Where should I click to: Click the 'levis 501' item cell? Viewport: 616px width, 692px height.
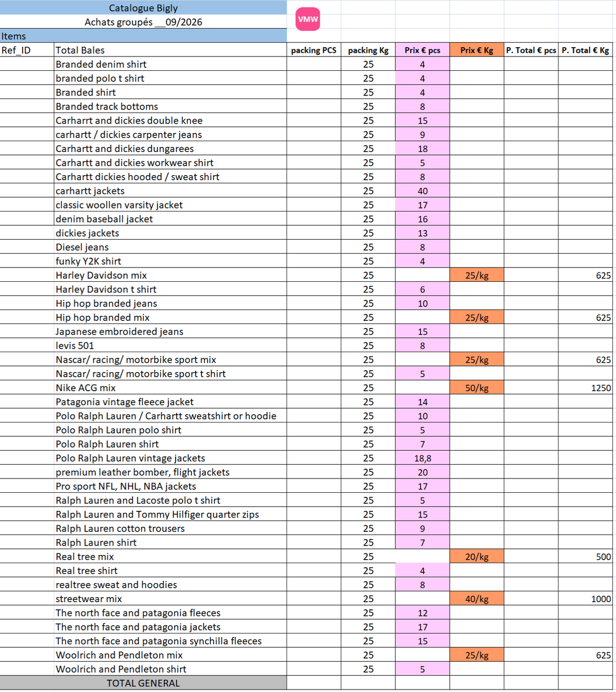pos(170,345)
